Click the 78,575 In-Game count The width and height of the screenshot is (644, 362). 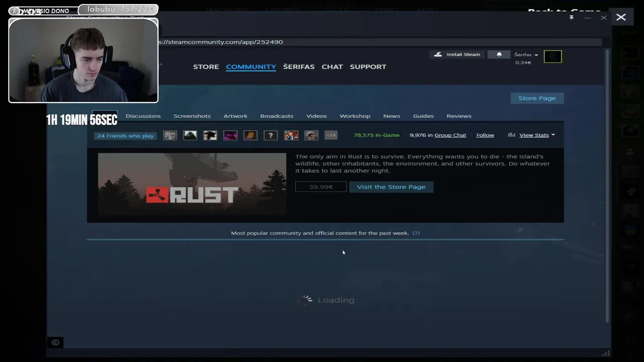tap(376, 135)
